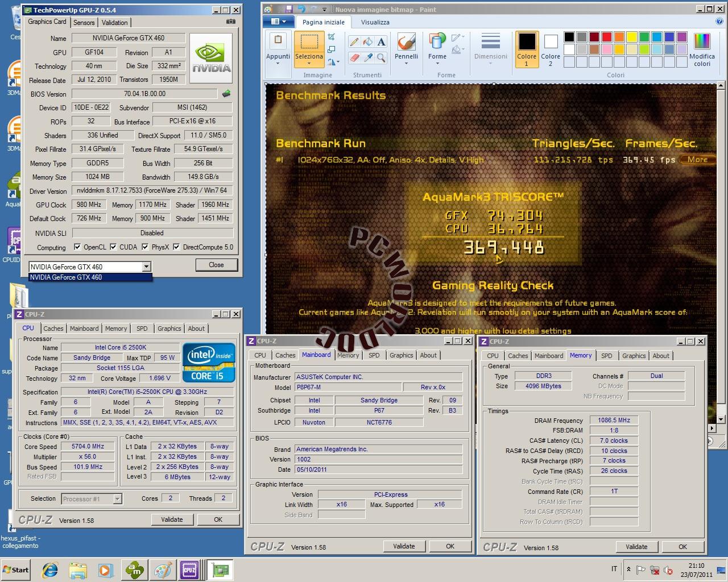The height and width of the screenshot is (582, 728).
Task: Click the Resize icon in Immagine group
Action: pyautogui.click(x=332, y=49)
